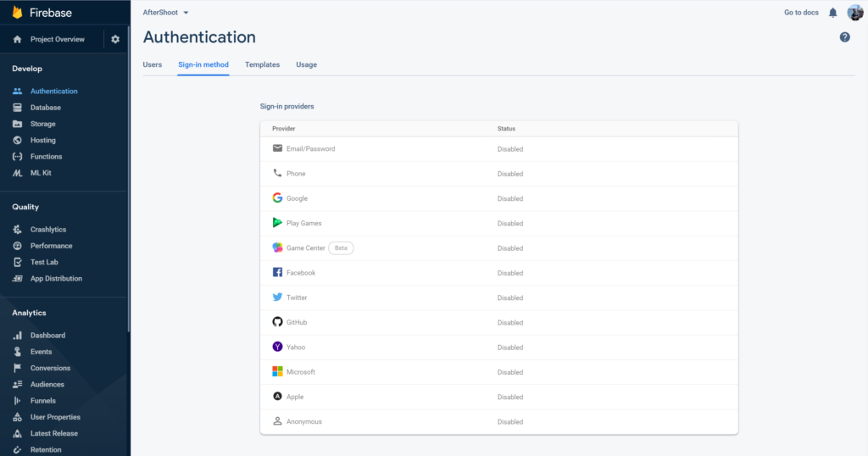Click the Storage folder icon in sidebar
Viewport: 868px width, 456px height.
(17, 124)
